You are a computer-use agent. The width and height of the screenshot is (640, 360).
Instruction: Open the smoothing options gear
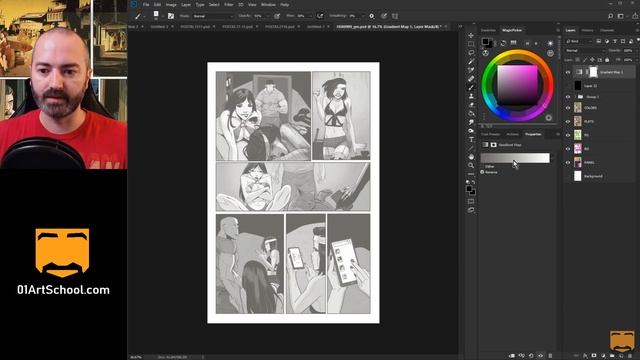371,16
